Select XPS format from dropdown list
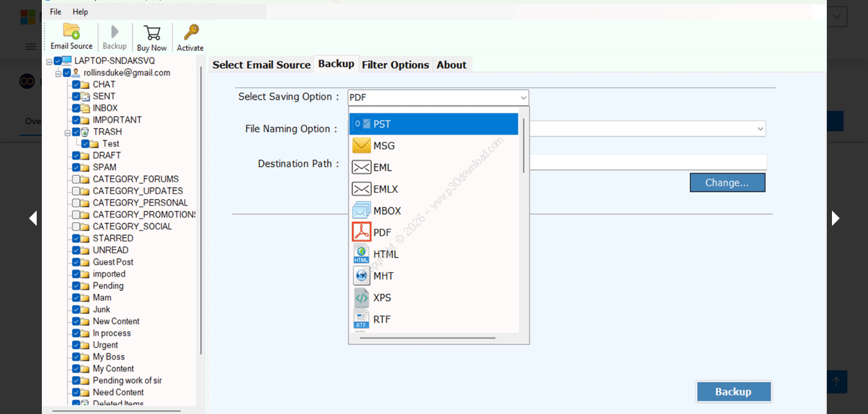 (382, 297)
